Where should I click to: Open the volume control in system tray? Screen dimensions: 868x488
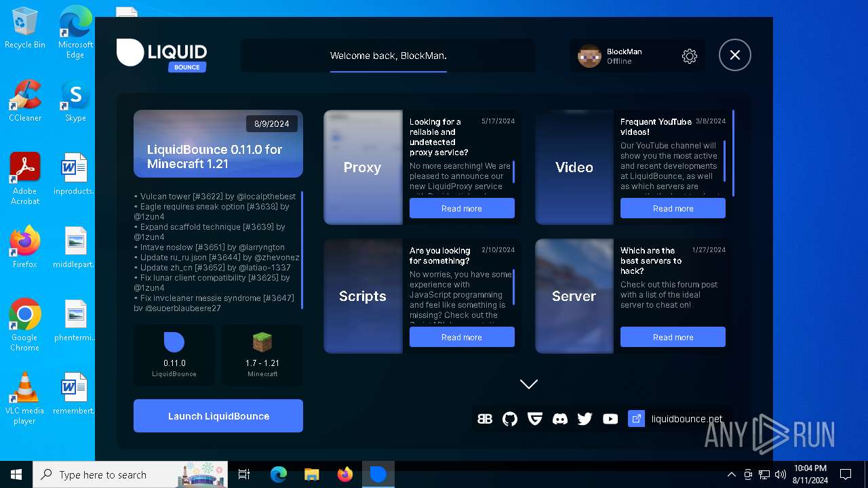click(781, 474)
